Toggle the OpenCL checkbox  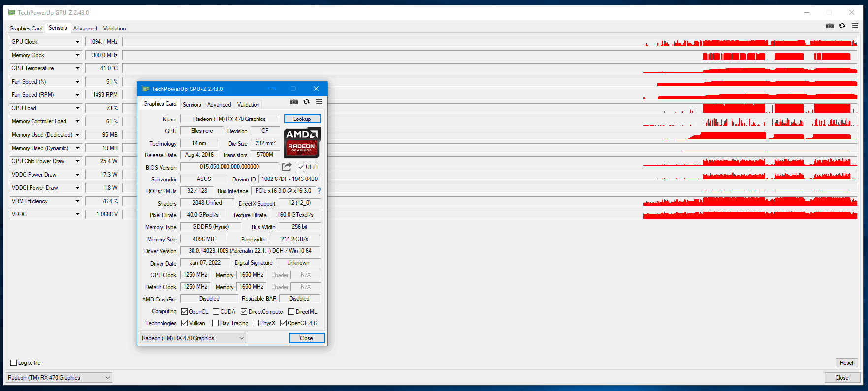(x=185, y=311)
